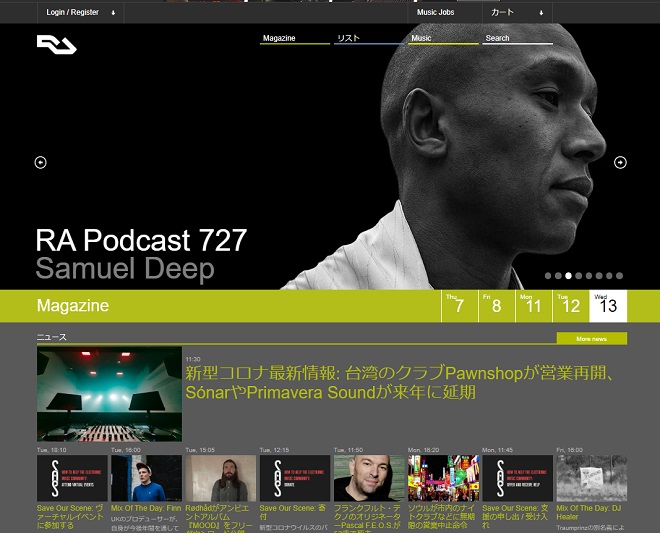Select the first carousel pagination dot

pyautogui.click(x=548, y=275)
